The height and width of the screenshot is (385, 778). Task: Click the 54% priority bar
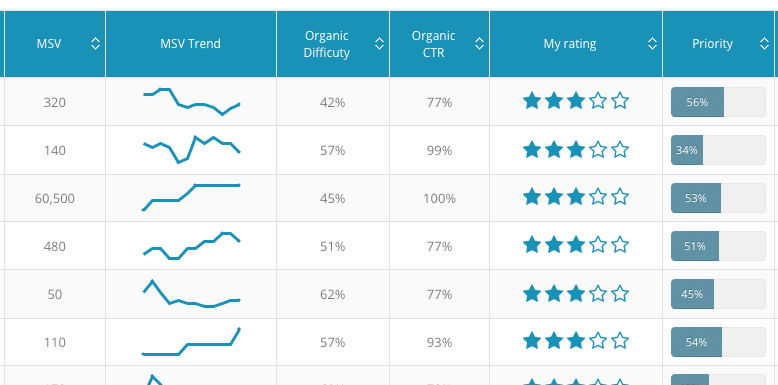coord(718,342)
